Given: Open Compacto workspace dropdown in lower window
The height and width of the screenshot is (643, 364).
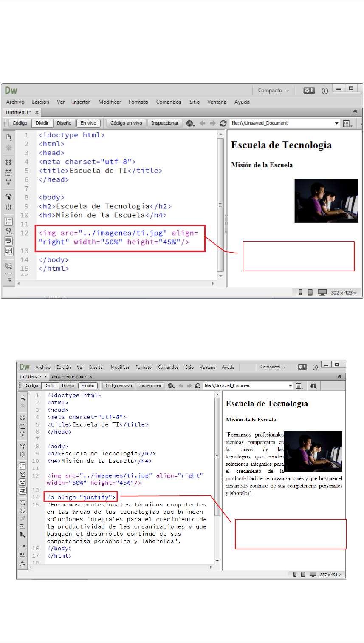Looking at the screenshot, I should coord(274,367).
